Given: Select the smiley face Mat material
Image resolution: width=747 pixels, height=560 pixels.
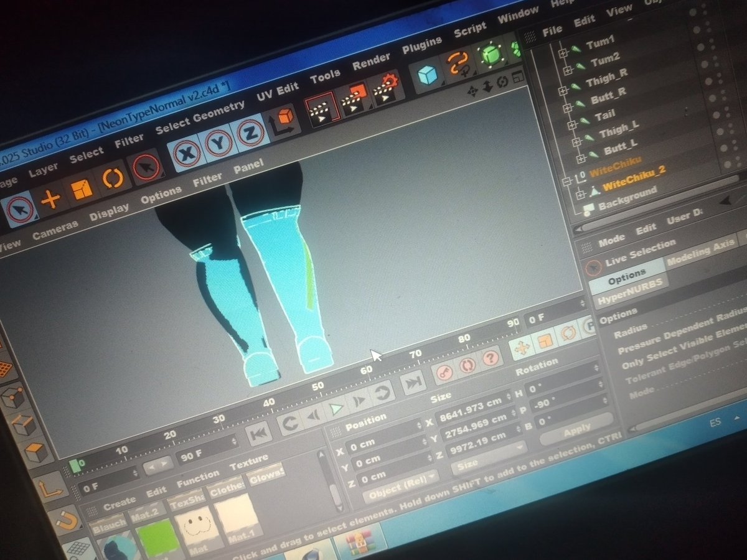Looking at the screenshot, I should pos(197,526).
